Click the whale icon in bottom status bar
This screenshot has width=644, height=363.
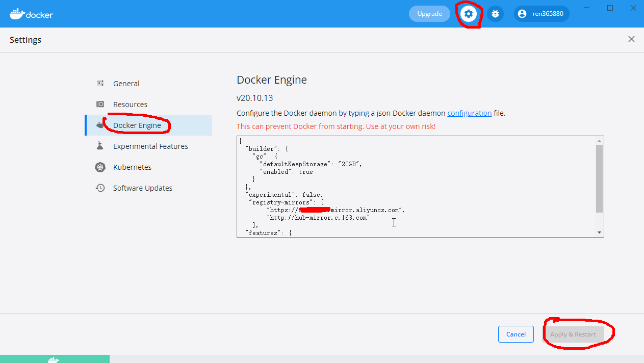(x=54, y=359)
